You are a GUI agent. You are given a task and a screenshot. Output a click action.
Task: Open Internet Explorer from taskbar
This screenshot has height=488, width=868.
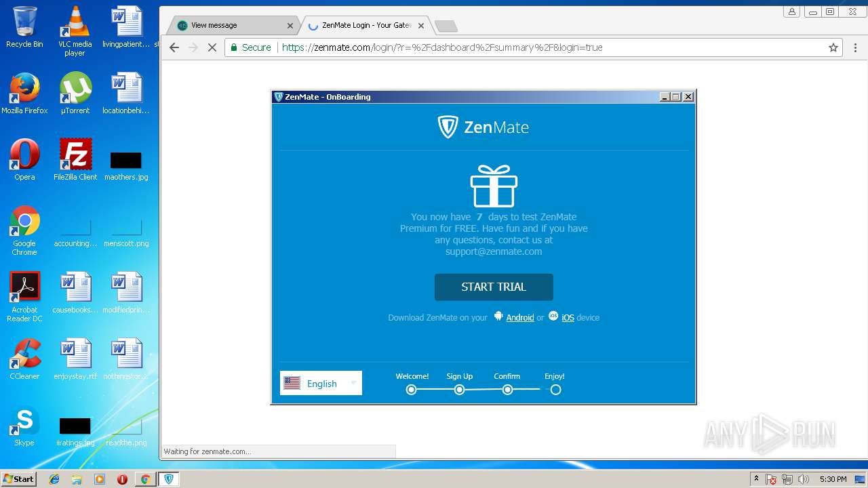[x=54, y=479]
